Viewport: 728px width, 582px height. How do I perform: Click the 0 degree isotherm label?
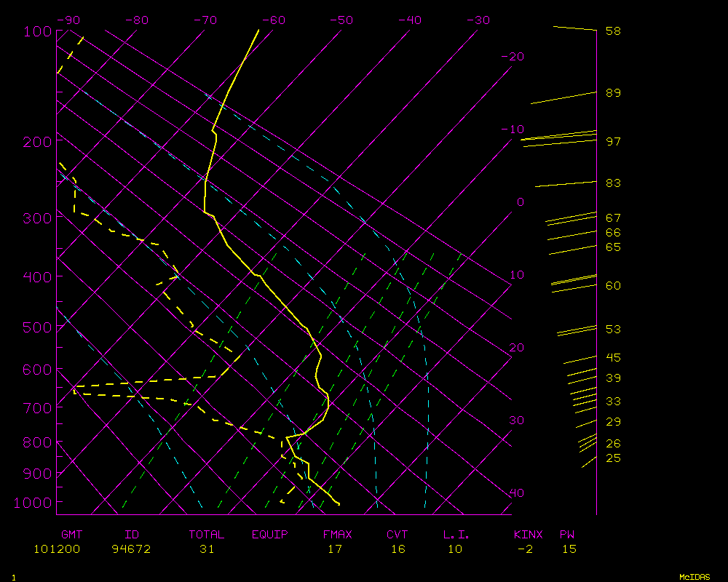point(520,202)
